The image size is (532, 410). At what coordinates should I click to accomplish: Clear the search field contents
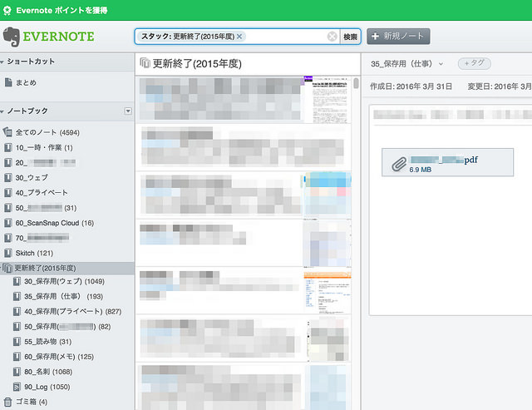click(x=332, y=37)
